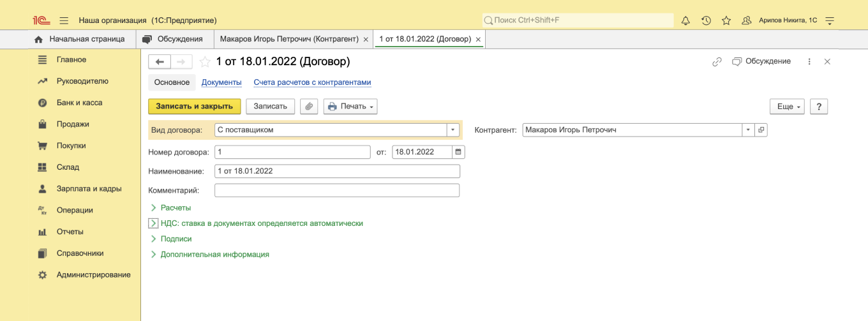Focus the Наименование field
Screen dimensions: 868x321
click(x=337, y=171)
